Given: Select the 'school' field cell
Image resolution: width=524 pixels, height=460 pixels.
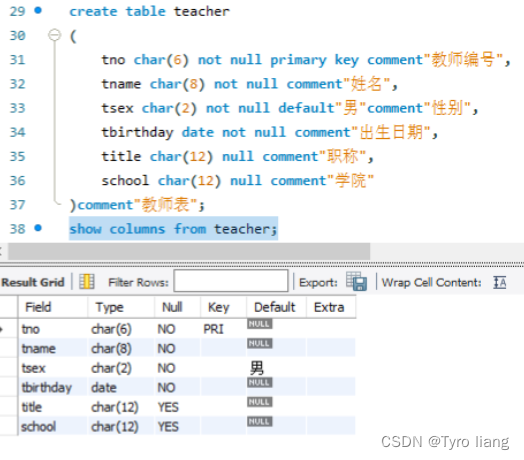Looking at the screenshot, I should 53,427.
